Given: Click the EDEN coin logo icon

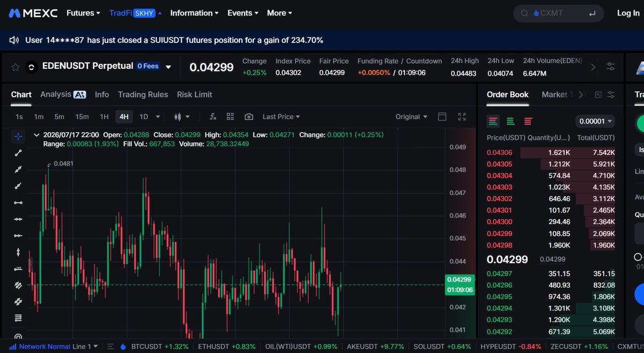Looking at the screenshot, I should [x=31, y=67].
